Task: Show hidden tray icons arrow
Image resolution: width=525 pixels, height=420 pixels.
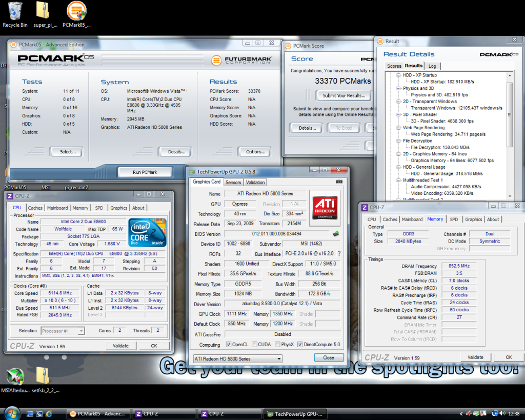Action: (x=461, y=414)
